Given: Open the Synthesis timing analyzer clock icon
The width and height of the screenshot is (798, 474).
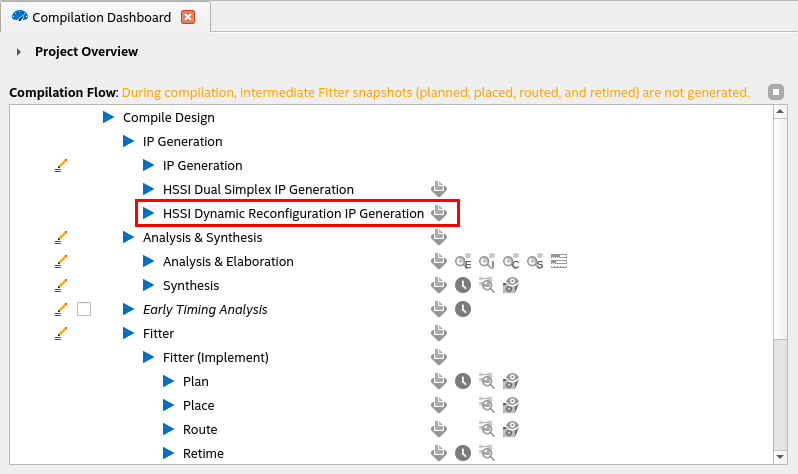Looking at the screenshot, I should 463,285.
